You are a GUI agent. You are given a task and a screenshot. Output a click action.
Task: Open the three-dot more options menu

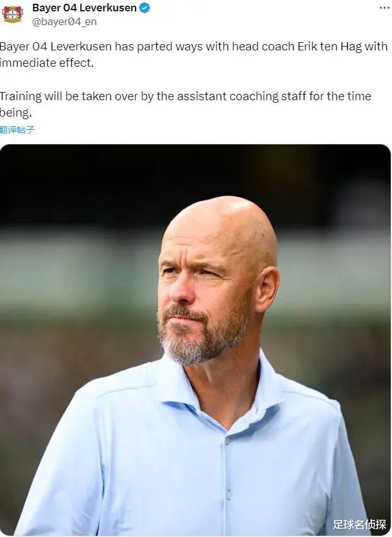point(384,8)
